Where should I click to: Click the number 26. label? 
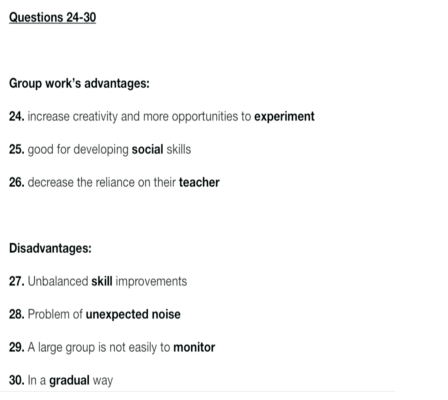17,182
